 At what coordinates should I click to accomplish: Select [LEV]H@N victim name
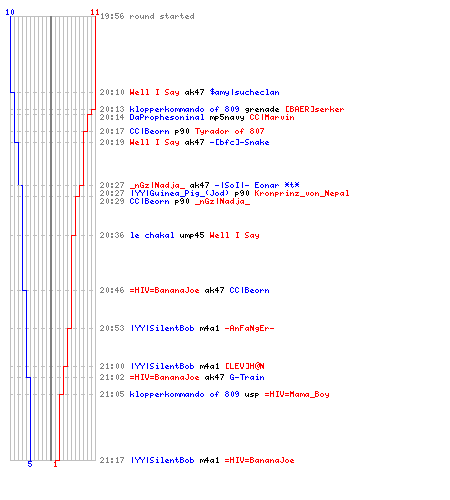pos(245,366)
